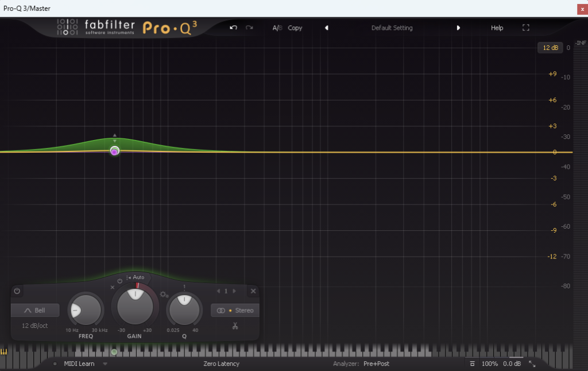Click the 100% gain scale value
The image size is (588, 371).
point(489,364)
